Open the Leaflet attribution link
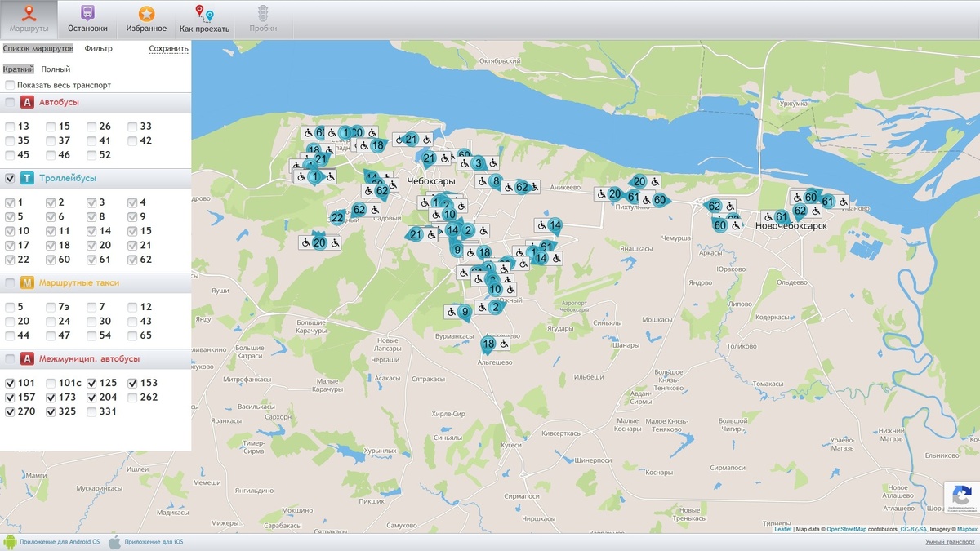This screenshot has height=551, width=980. point(782,530)
